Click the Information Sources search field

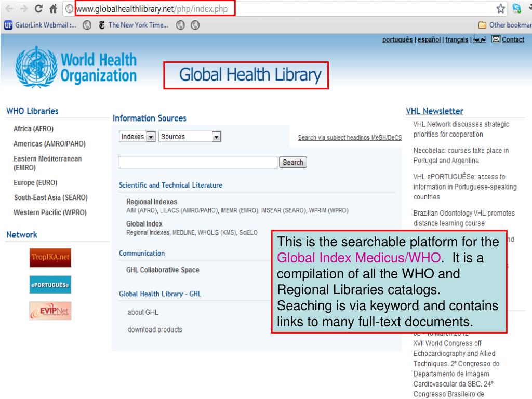(197, 162)
